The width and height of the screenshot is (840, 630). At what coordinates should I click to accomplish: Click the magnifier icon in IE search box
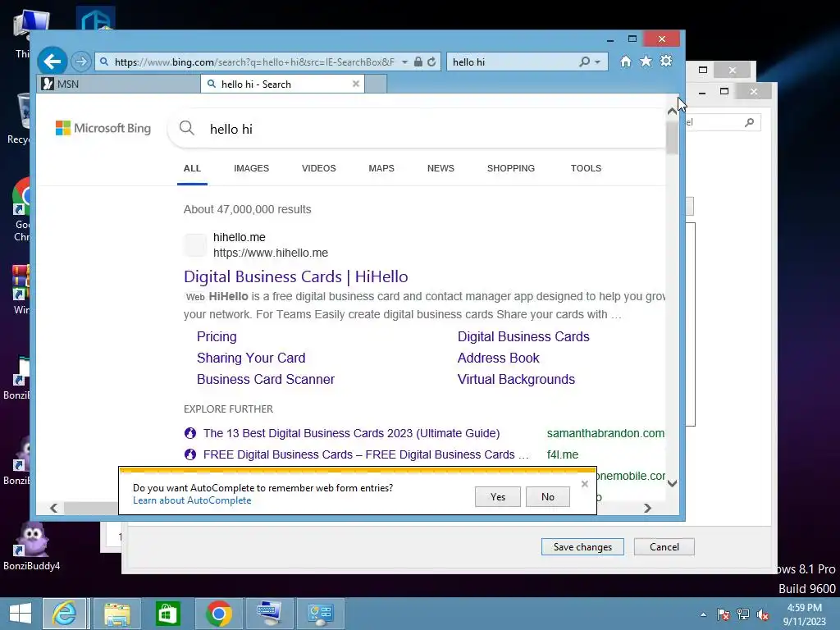coord(584,62)
